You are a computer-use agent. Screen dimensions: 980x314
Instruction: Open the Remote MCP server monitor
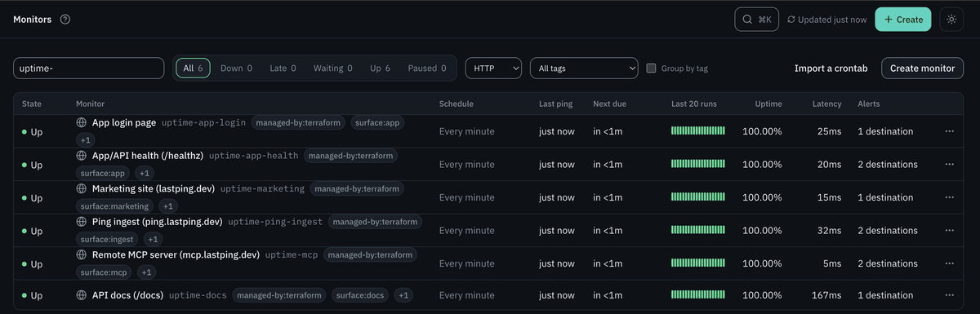tap(176, 254)
